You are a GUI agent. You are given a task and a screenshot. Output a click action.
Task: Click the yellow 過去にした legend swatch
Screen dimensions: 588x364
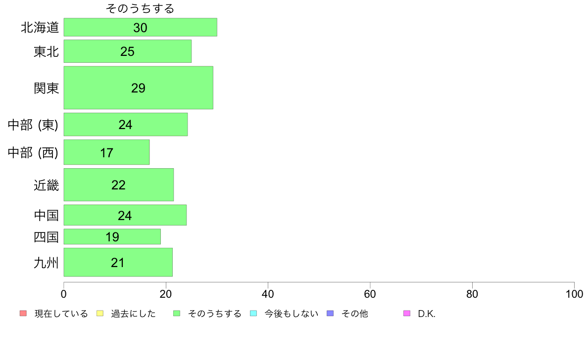[100, 314]
